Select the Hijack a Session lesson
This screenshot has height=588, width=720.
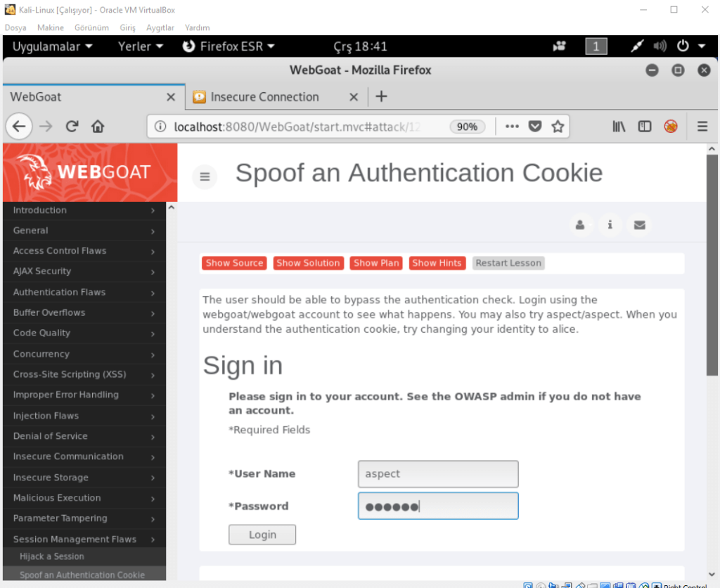[x=52, y=556]
